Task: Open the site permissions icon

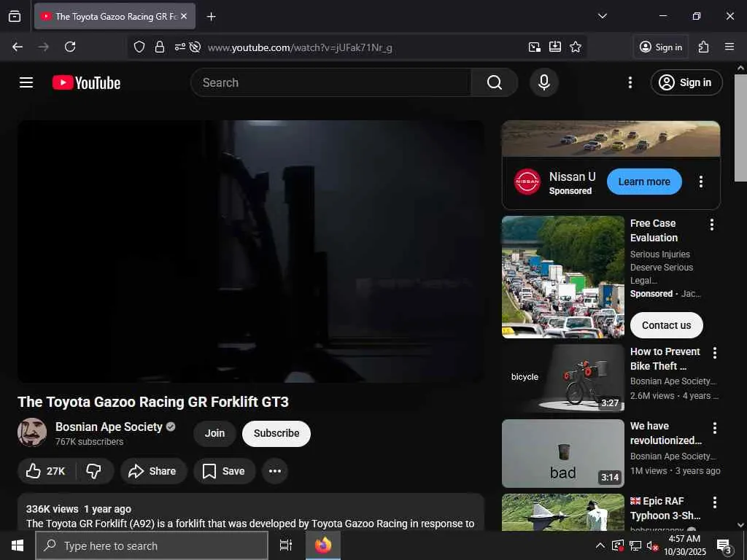Action: pyautogui.click(x=179, y=47)
